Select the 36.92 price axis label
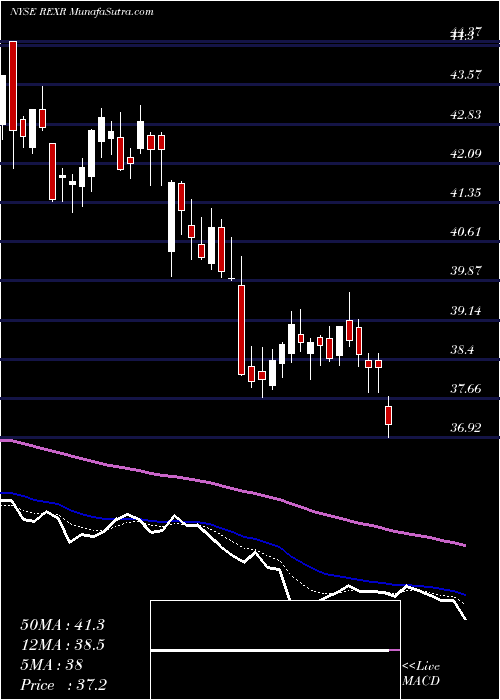The width and height of the screenshot is (500, 700). (466, 428)
